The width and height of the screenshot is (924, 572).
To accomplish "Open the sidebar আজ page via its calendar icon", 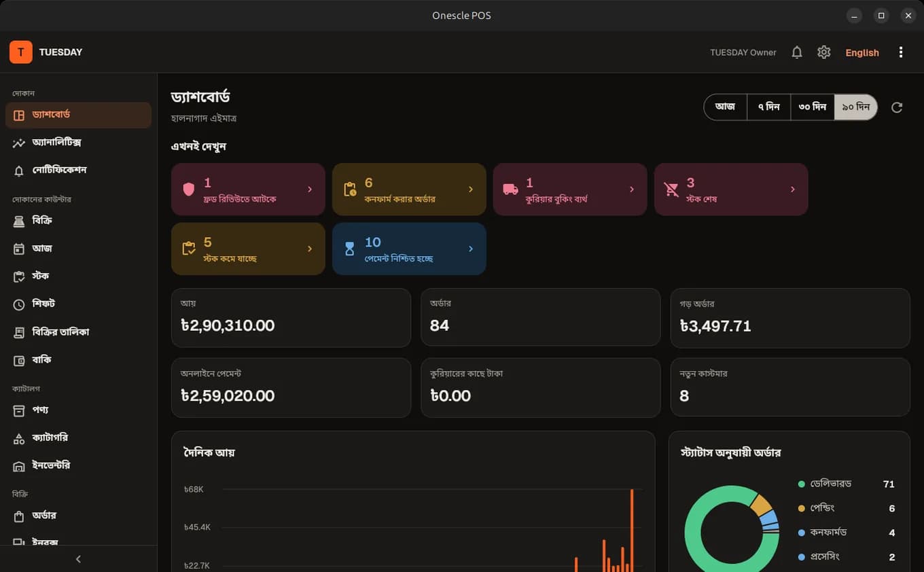I will click(x=19, y=249).
